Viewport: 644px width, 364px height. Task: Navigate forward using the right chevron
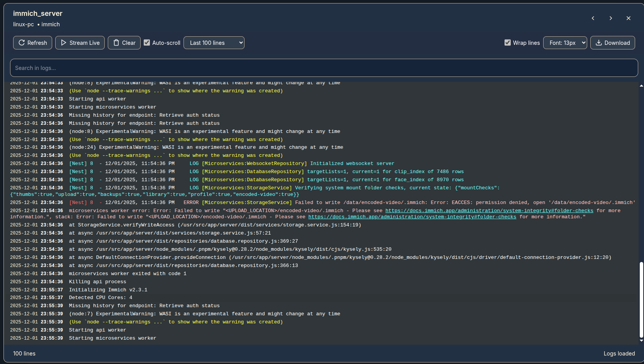(611, 18)
